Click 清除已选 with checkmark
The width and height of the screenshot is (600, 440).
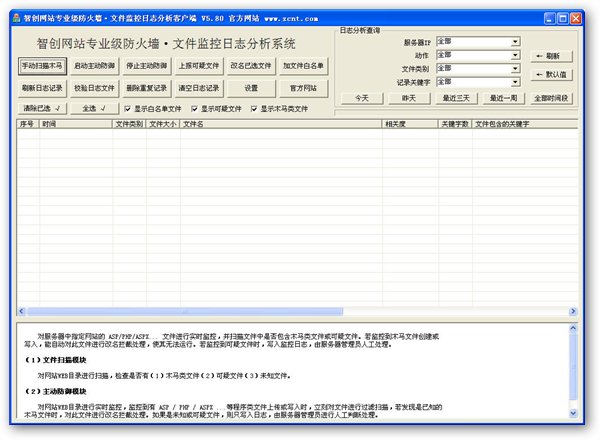[42, 108]
